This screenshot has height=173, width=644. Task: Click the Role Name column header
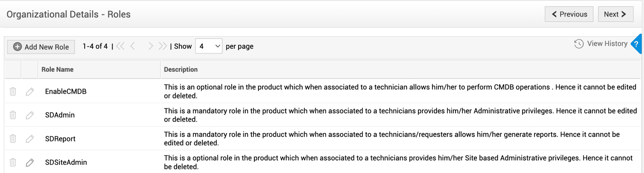click(57, 70)
